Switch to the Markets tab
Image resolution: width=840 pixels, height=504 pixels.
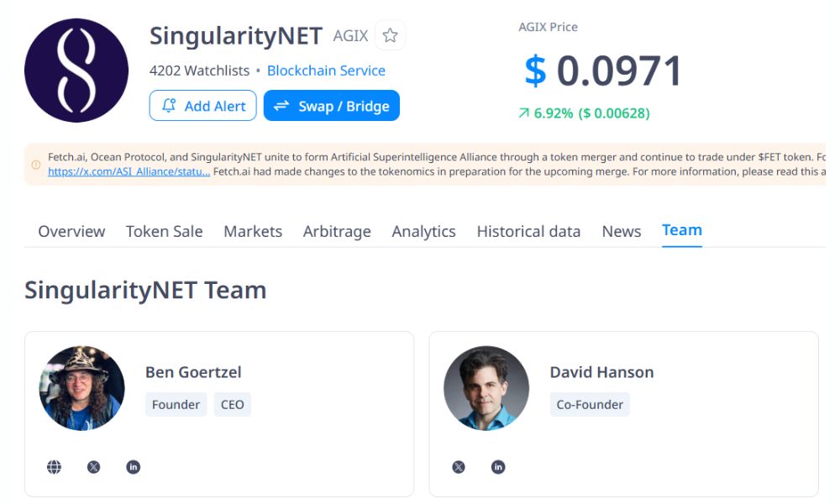tap(252, 231)
